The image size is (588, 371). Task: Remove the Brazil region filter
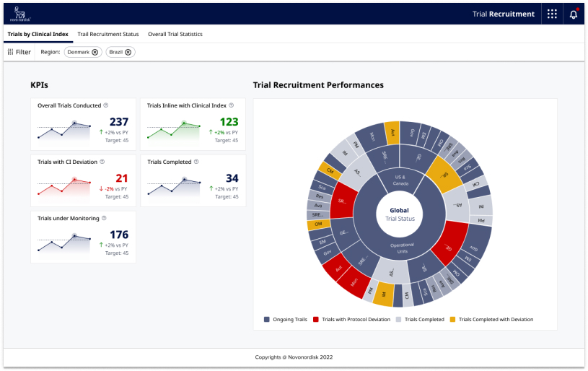click(x=128, y=52)
